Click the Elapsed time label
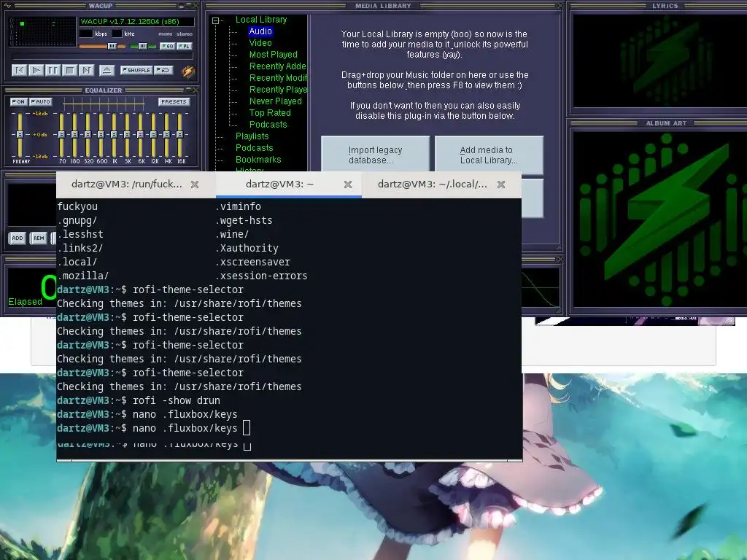Screen dimensions: 747x560 (x=26, y=302)
